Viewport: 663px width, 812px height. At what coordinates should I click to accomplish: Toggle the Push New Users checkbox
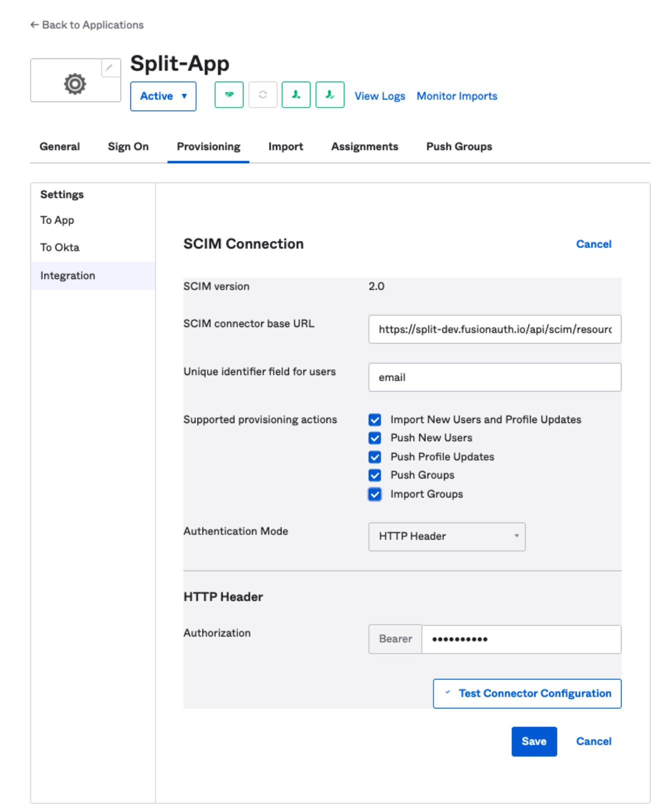click(374, 438)
